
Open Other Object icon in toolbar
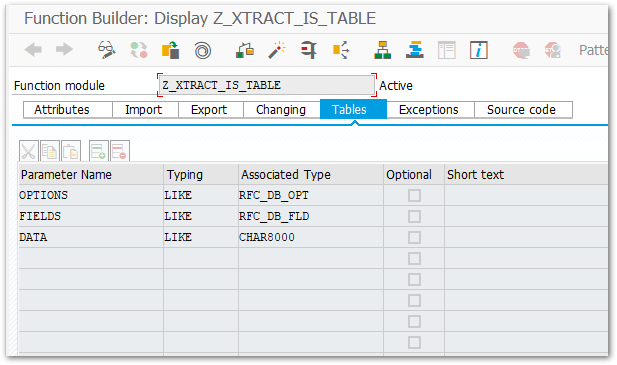(170, 50)
